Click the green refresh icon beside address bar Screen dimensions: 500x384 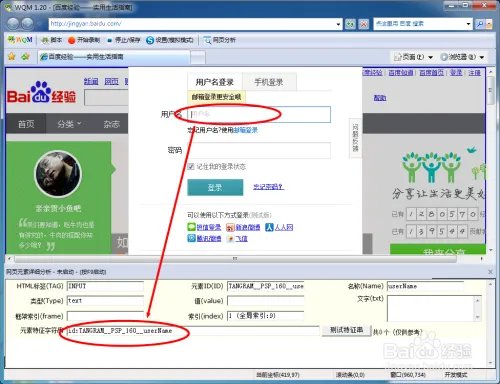tap(350, 24)
